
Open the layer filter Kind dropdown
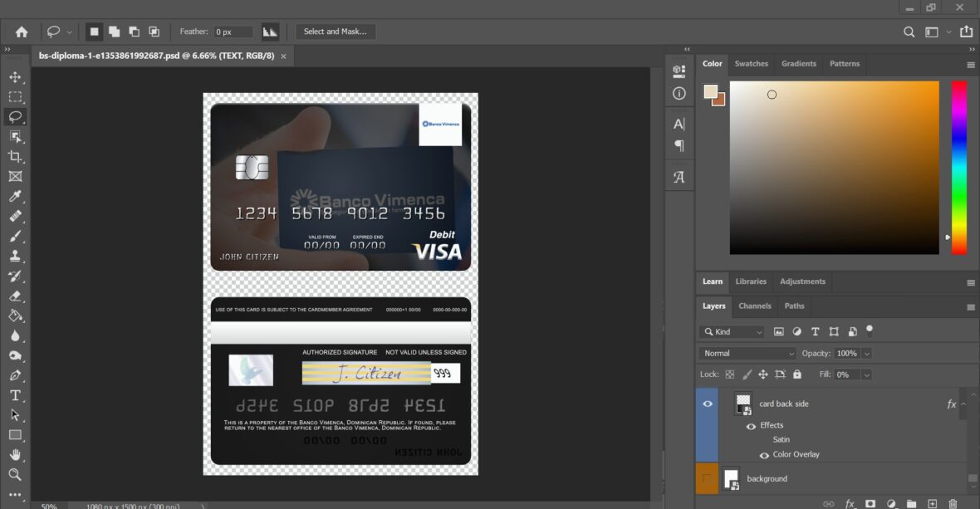coord(731,331)
